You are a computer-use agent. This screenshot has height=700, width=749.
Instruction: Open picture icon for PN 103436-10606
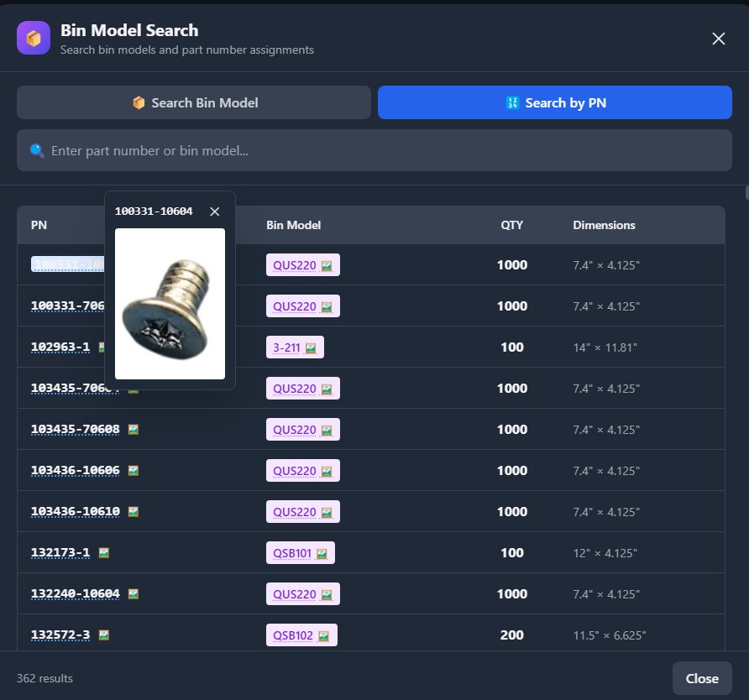tap(133, 471)
